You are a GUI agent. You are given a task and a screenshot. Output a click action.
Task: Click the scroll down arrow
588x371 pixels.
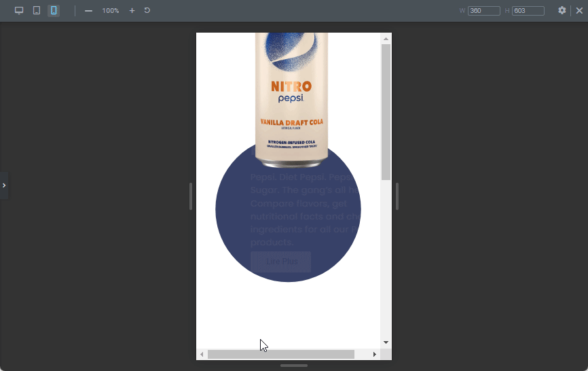coord(386,342)
